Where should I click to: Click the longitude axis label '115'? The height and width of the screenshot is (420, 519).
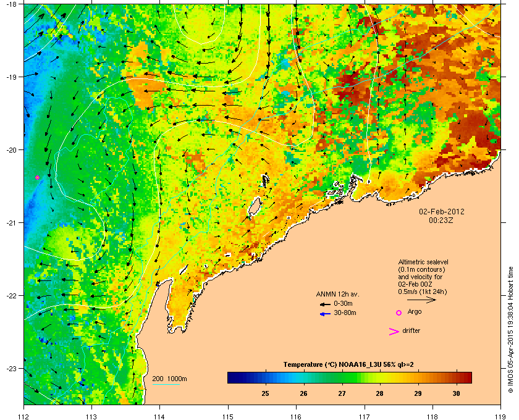pos(228,416)
